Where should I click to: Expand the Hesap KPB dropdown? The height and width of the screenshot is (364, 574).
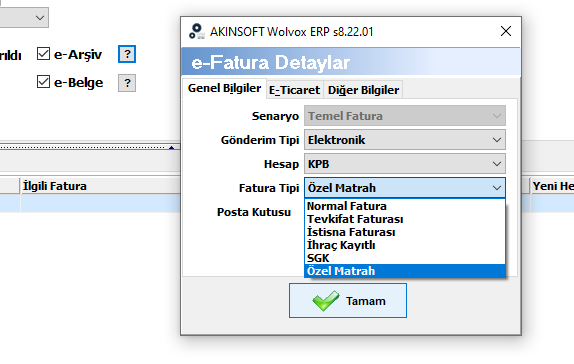pyautogui.click(x=405, y=164)
